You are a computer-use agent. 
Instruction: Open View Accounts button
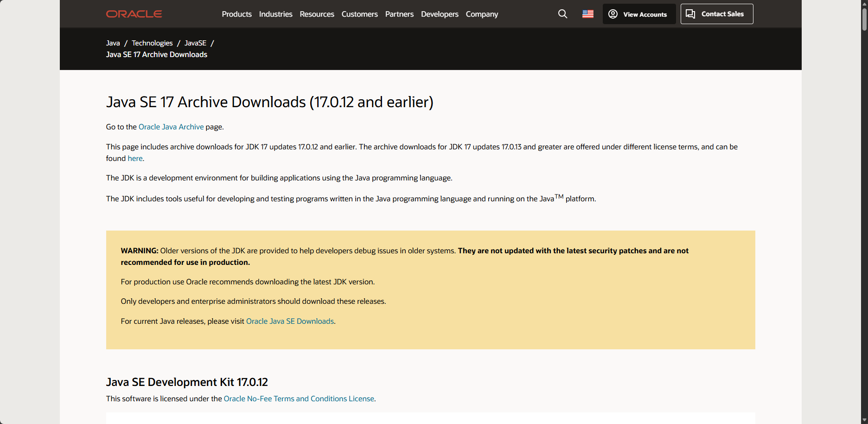(639, 14)
